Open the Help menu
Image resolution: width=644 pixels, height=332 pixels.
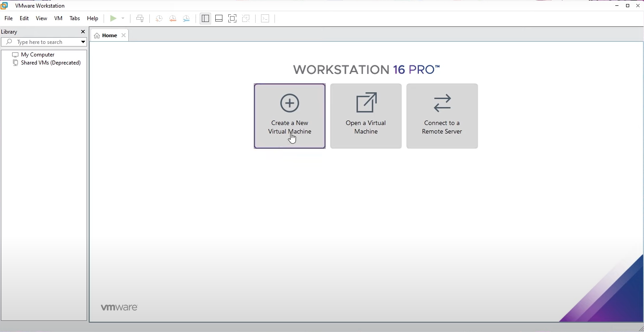[93, 18]
